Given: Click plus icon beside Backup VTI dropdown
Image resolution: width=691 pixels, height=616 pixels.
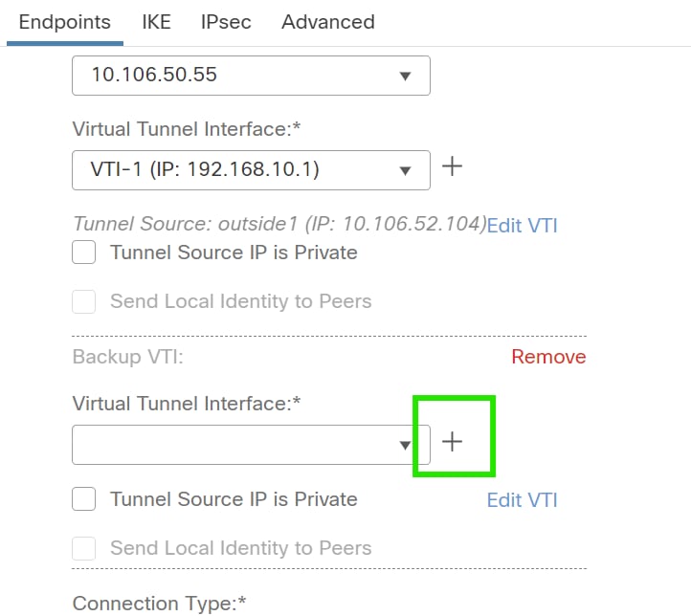Looking at the screenshot, I should coord(452,442).
